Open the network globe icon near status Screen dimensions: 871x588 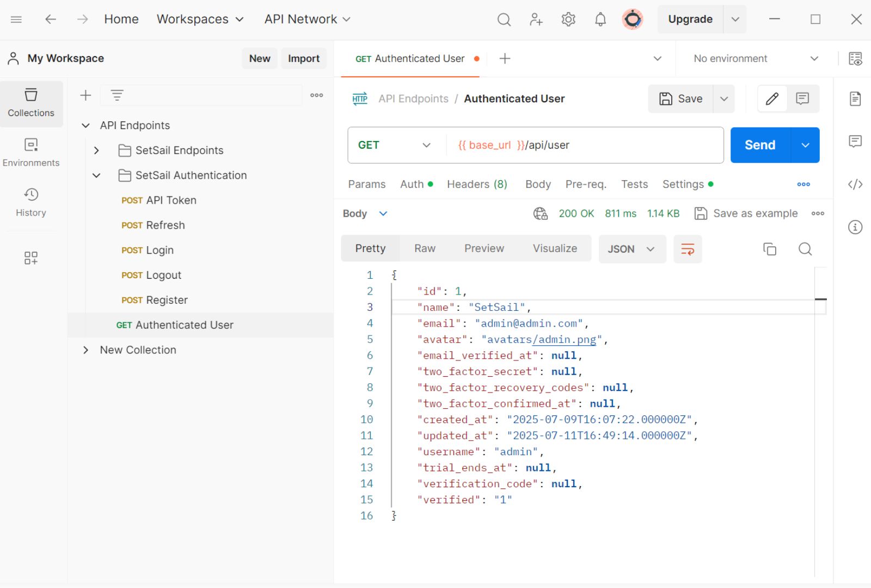coord(540,213)
